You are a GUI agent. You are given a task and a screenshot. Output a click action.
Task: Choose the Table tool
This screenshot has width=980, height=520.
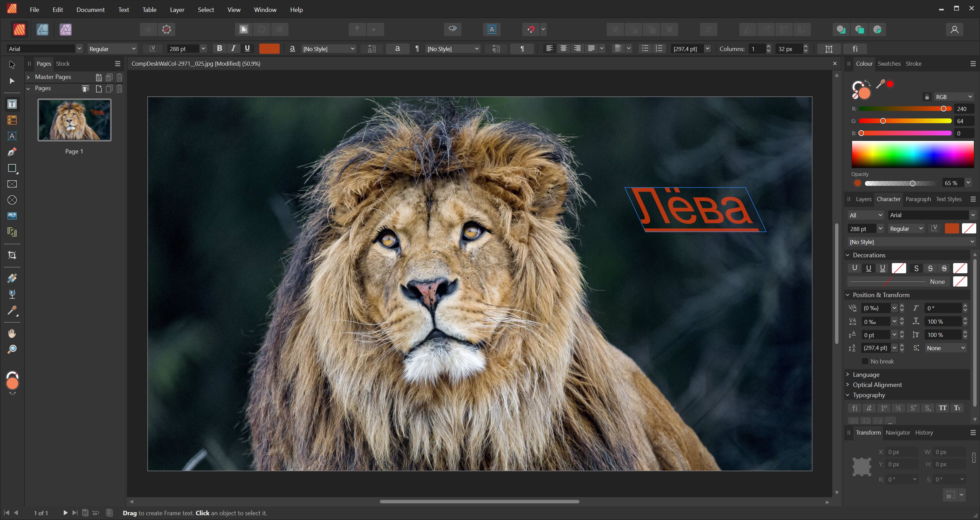(12, 120)
